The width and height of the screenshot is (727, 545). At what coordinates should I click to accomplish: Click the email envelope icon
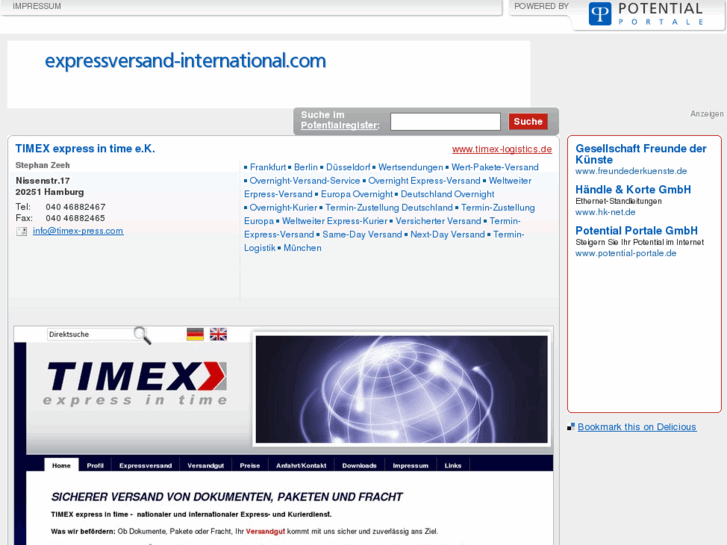coord(21,231)
